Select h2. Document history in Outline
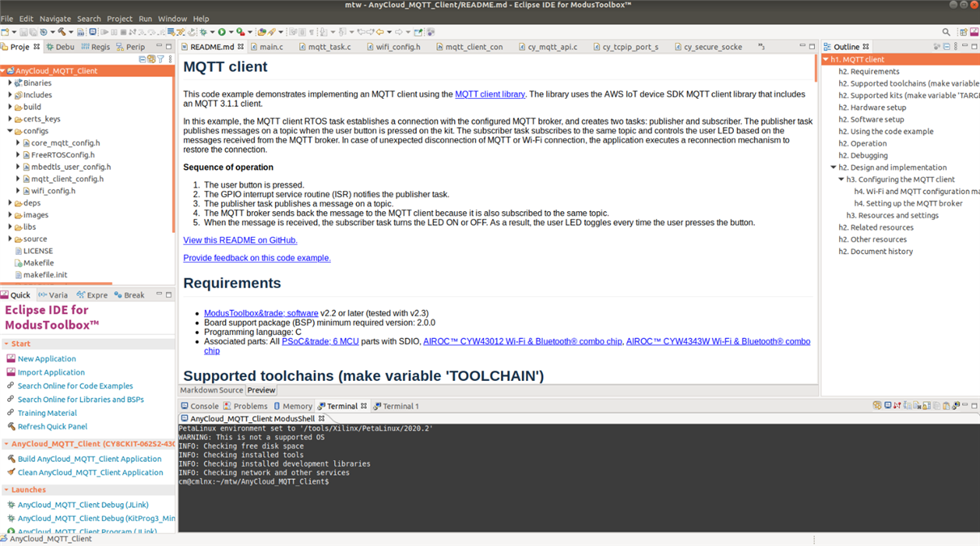 coord(876,252)
